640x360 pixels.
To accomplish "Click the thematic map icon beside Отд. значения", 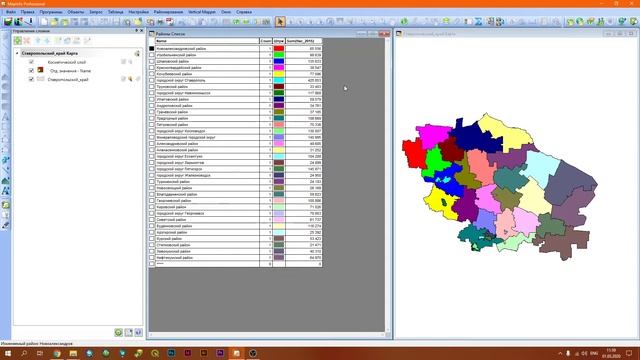I will (40, 70).
